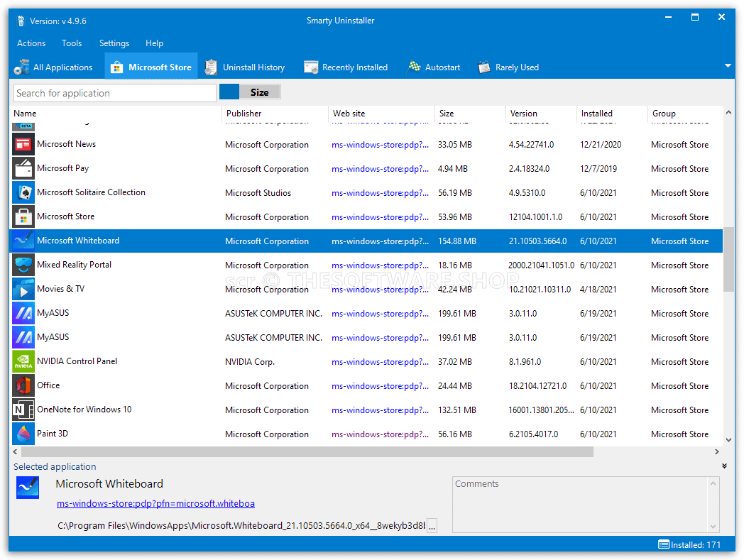Click the Microsoft Whiteboard icon in the highlighted list row
Image resolution: width=744 pixels, height=560 pixels.
click(23, 241)
